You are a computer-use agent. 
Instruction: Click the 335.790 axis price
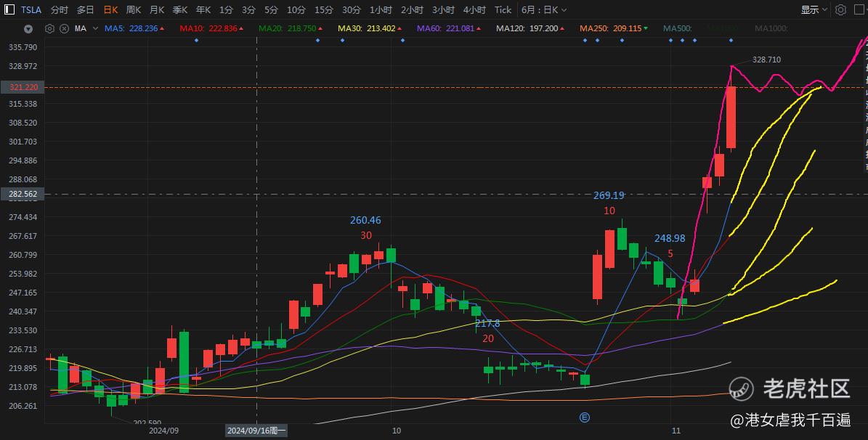tap(23, 48)
